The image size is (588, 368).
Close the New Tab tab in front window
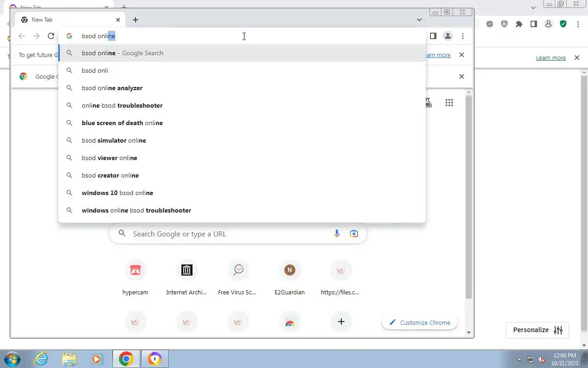[x=118, y=20]
